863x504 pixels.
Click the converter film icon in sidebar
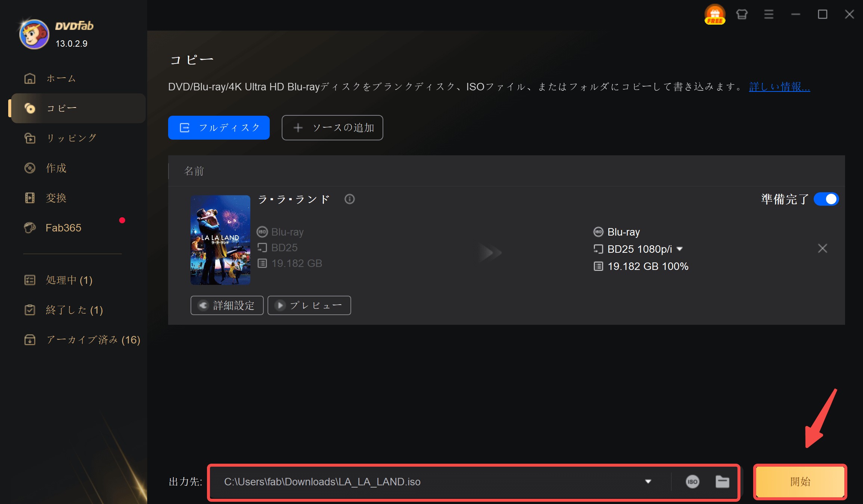coord(30,198)
